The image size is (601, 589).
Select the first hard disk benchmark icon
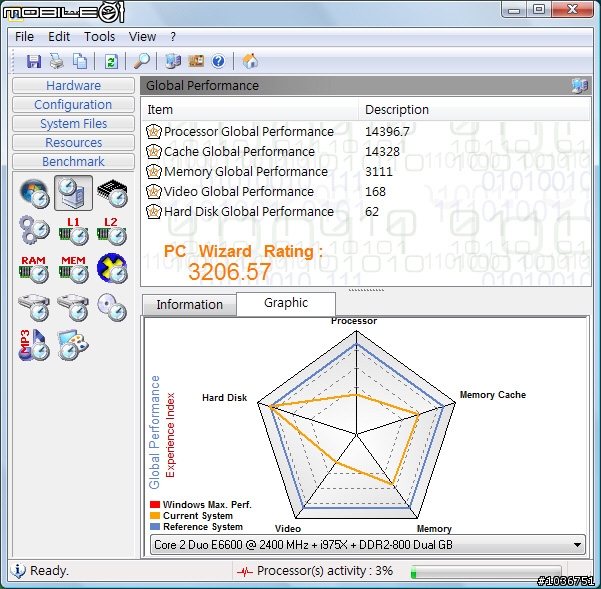point(34,307)
